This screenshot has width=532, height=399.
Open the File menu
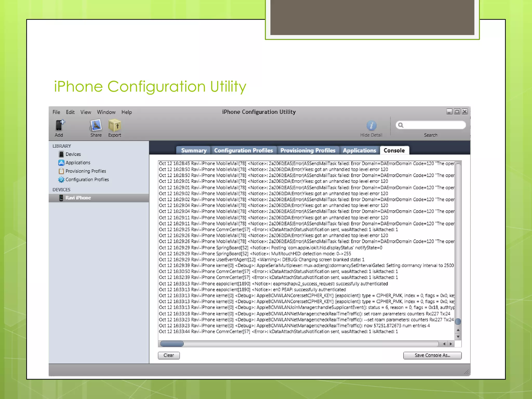pyautogui.click(x=56, y=112)
